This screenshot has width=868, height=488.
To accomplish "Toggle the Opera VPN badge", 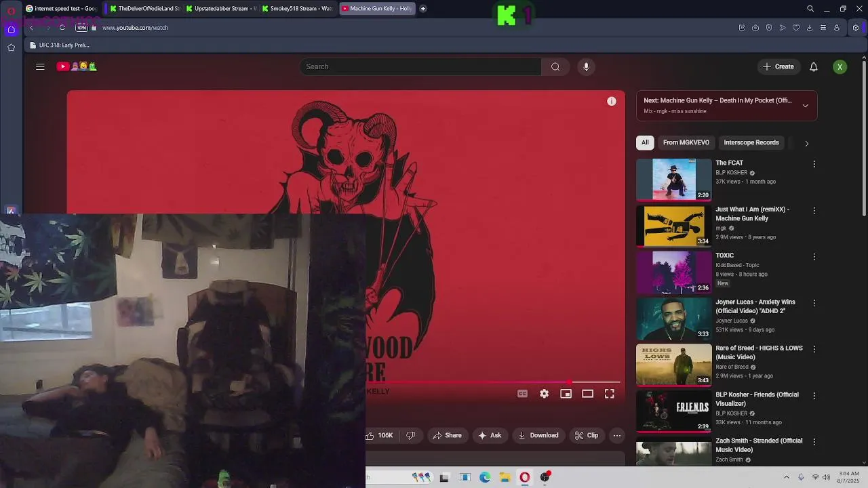I will (x=82, y=28).
